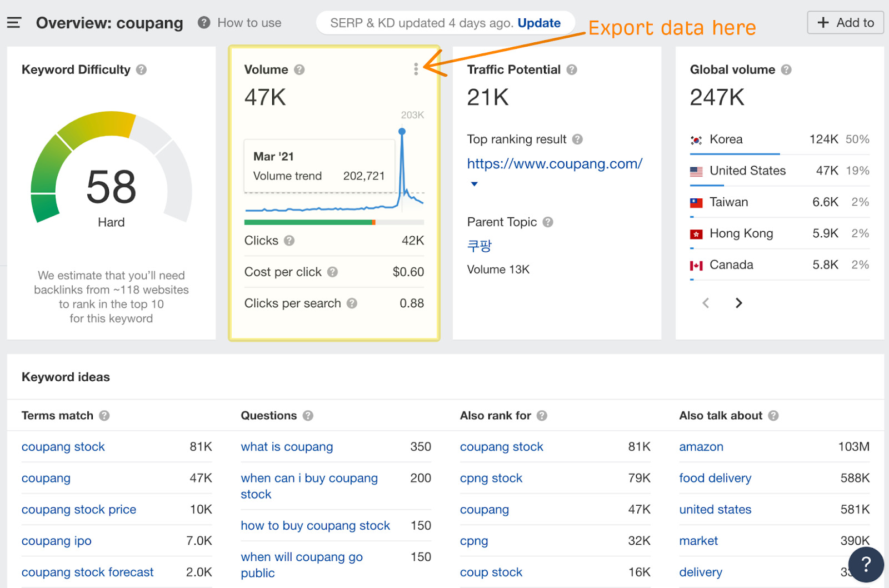
Task: Click the help icon next to Parent Topic
Action: point(548,222)
